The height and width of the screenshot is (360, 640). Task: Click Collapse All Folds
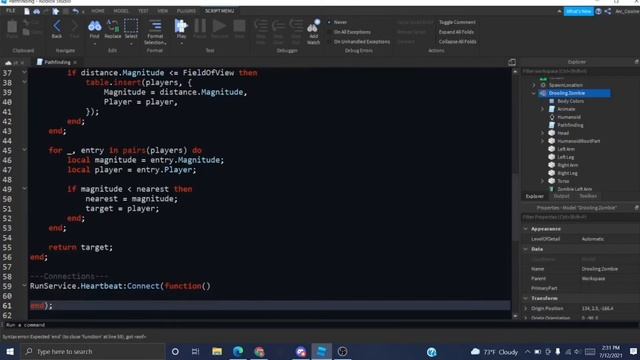458,42
